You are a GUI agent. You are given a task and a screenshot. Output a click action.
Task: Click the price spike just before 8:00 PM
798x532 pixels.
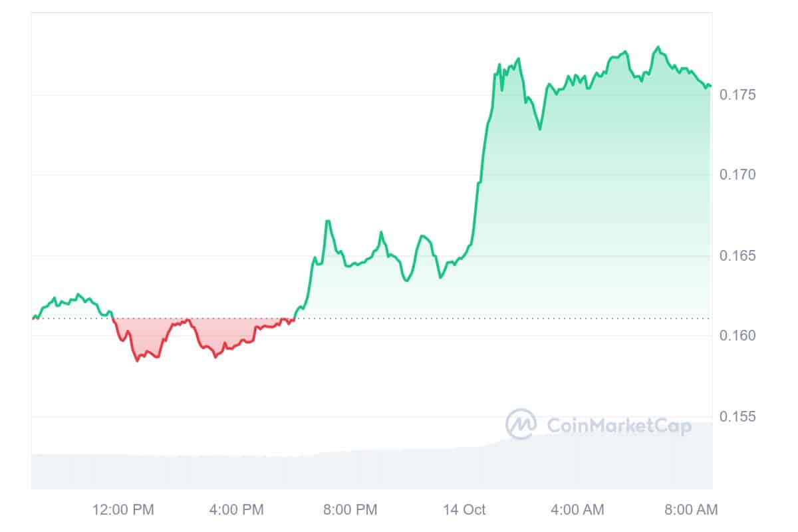(x=328, y=221)
